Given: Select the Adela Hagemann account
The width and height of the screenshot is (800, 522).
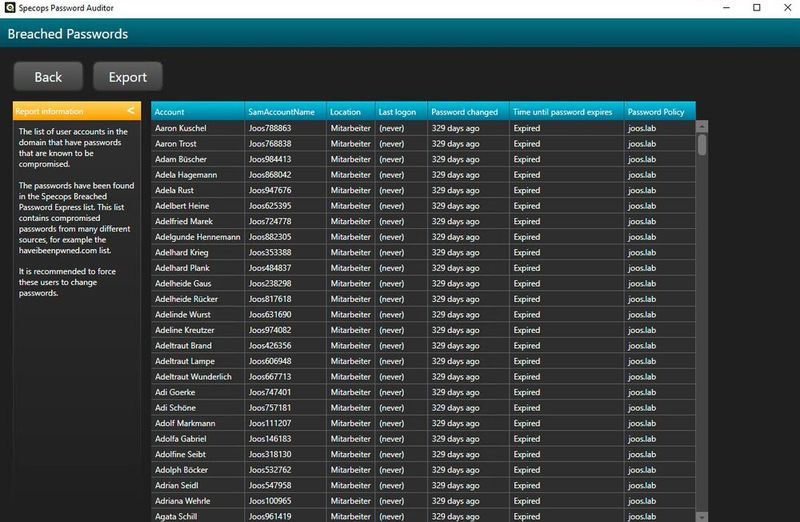Looking at the screenshot, I should click(x=186, y=175).
